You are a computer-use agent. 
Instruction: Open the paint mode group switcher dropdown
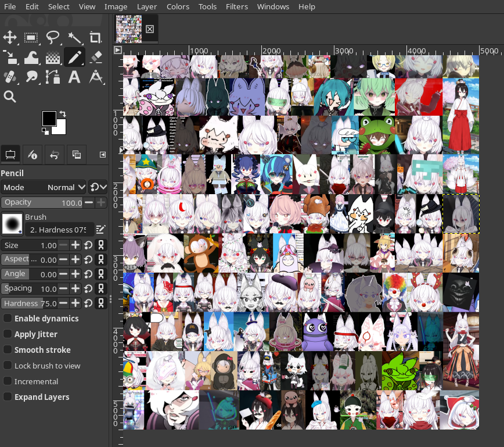98,187
